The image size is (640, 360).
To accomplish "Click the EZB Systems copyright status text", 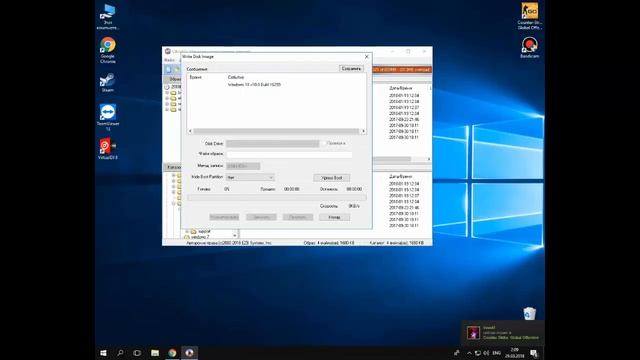I will pos(229,243).
